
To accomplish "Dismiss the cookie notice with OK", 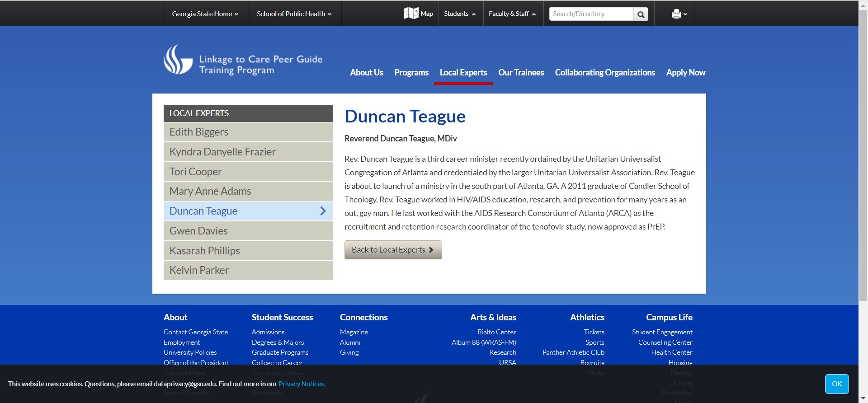I will click(x=836, y=384).
